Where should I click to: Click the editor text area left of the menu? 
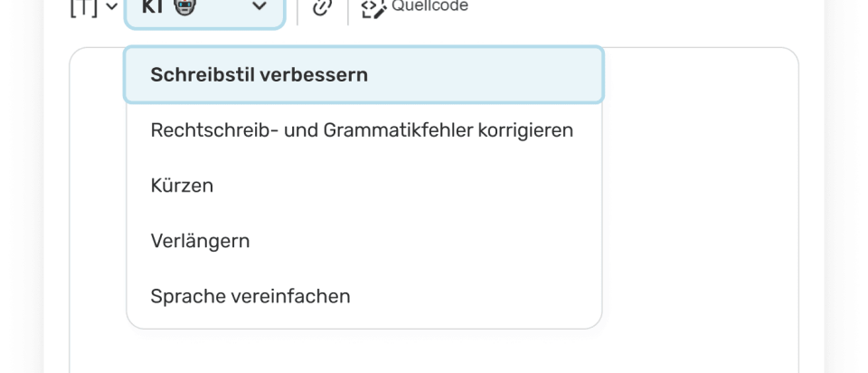point(97,199)
